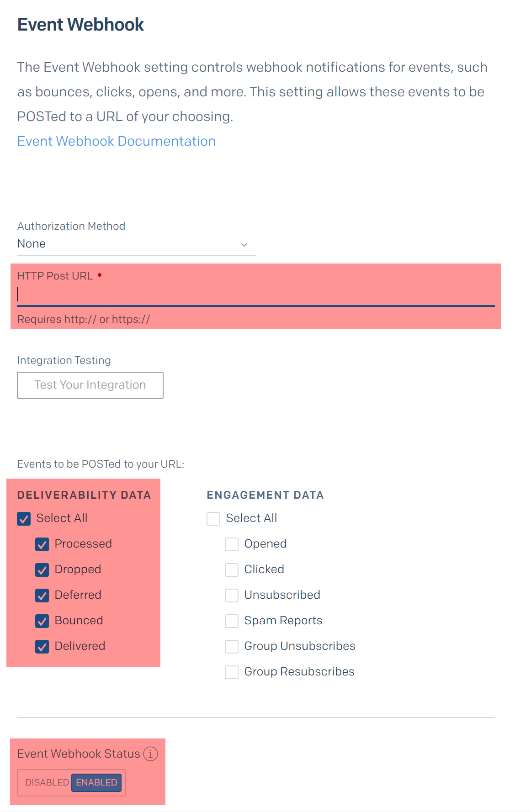
Task: Open Event Webhook Documentation link
Action: [x=117, y=141]
